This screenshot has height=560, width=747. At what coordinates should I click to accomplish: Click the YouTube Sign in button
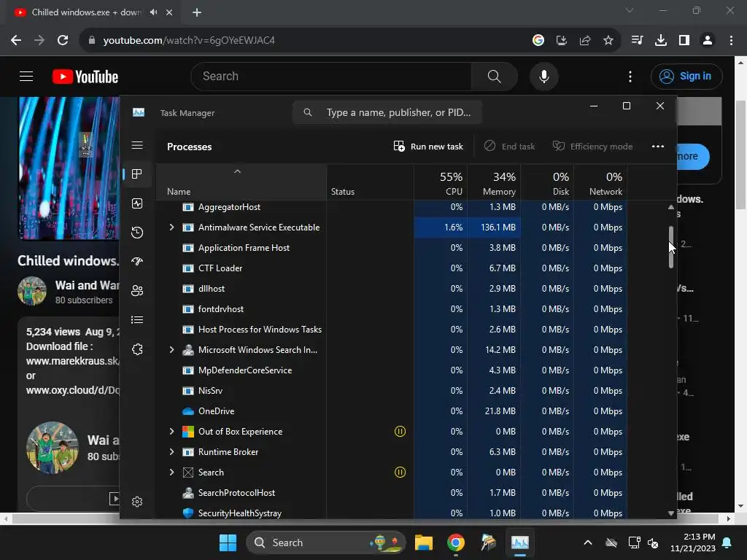(x=686, y=76)
